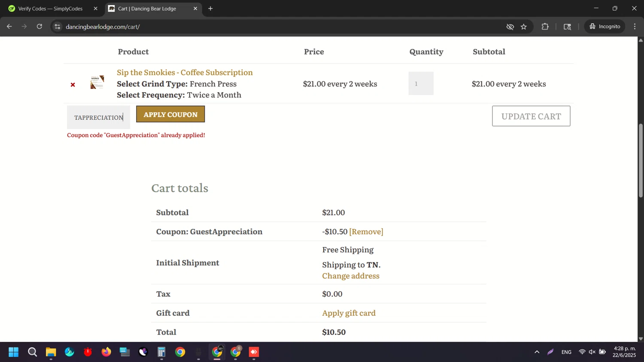This screenshot has width=644, height=362.
Task: Open the clock showing 4:28 p. m.
Action: tap(625, 352)
